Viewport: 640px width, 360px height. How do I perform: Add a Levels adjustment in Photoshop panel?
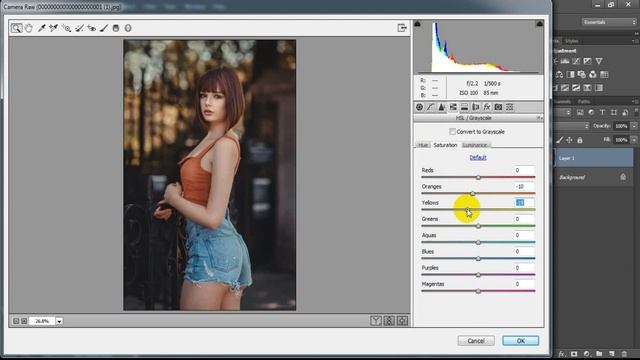[x=565, y=61]
